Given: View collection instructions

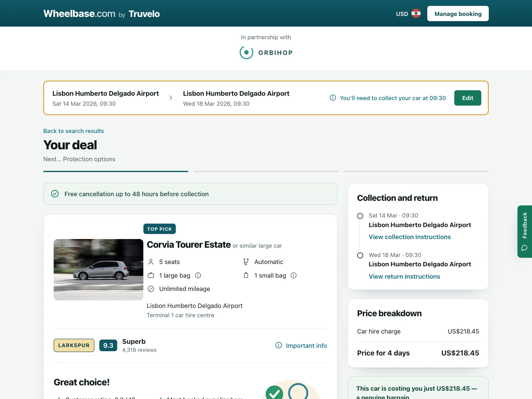Looking at the screenshot, I should (410, 237).
